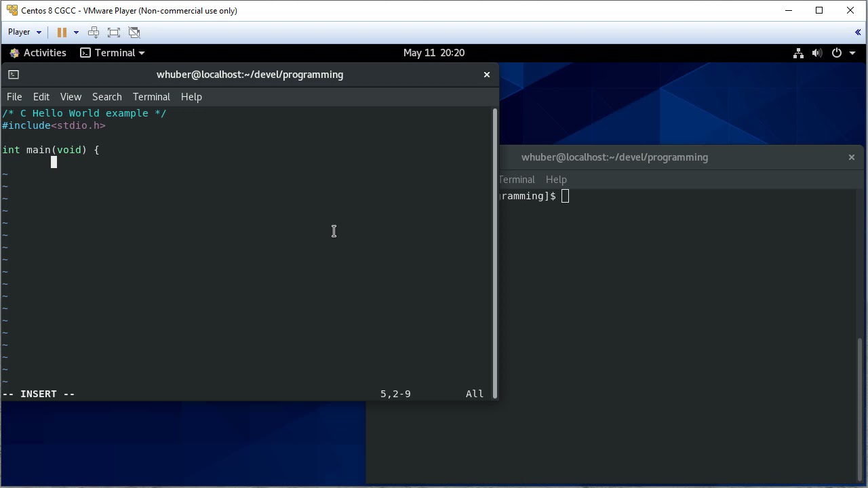
Task: Open the Player menu dropdown
Action: tap(25, 32)
